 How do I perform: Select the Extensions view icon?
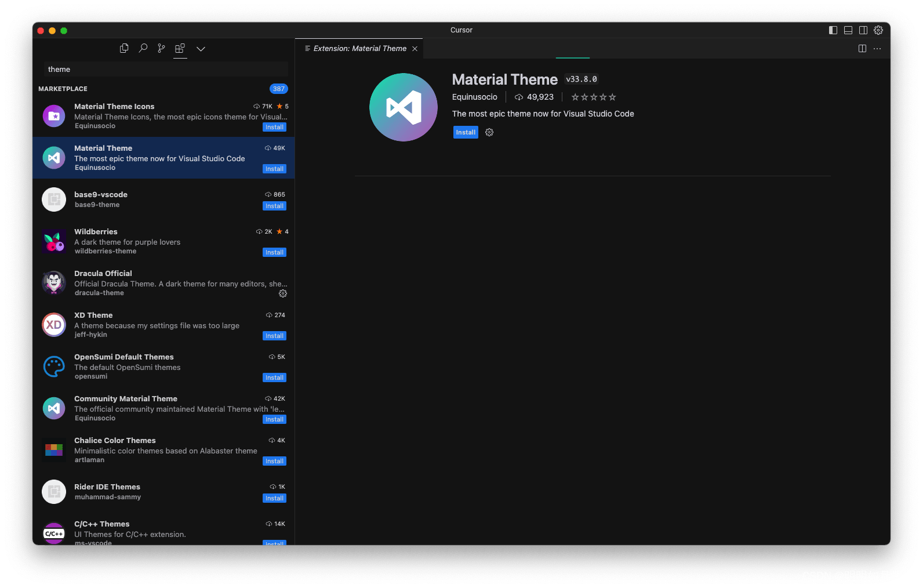[x=180, y=48]
